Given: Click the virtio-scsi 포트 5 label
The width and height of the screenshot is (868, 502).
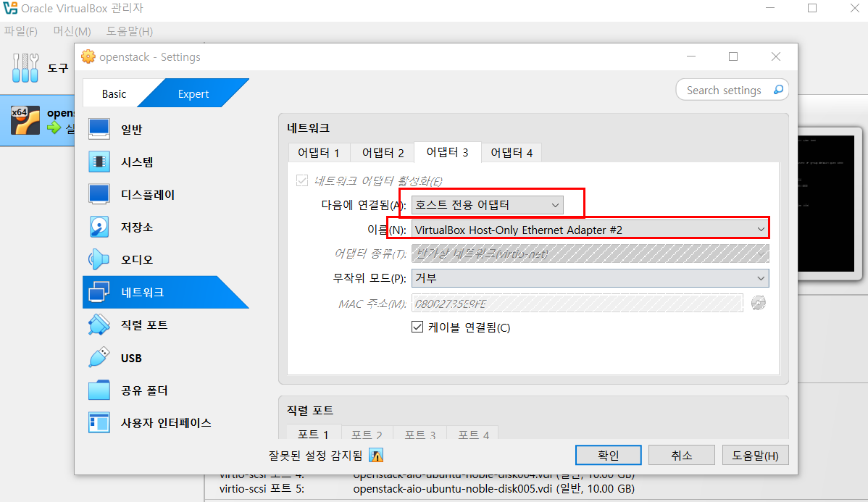Looking at the screenshot, I should (262, 489).
